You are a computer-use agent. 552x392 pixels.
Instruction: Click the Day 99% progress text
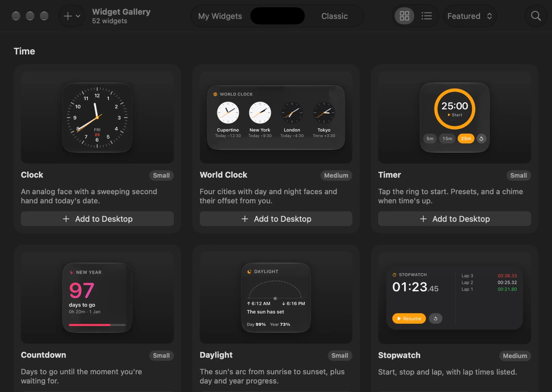click(x=256, y=324)
